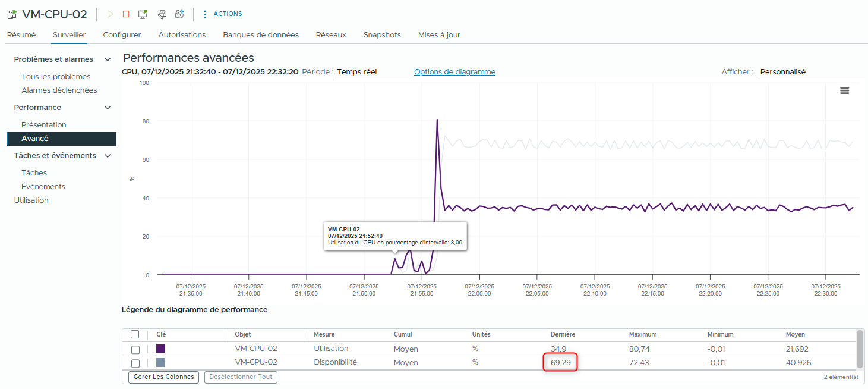
Task: Click the Gérer Les Colonnes button
Action: tap(163, 377)
